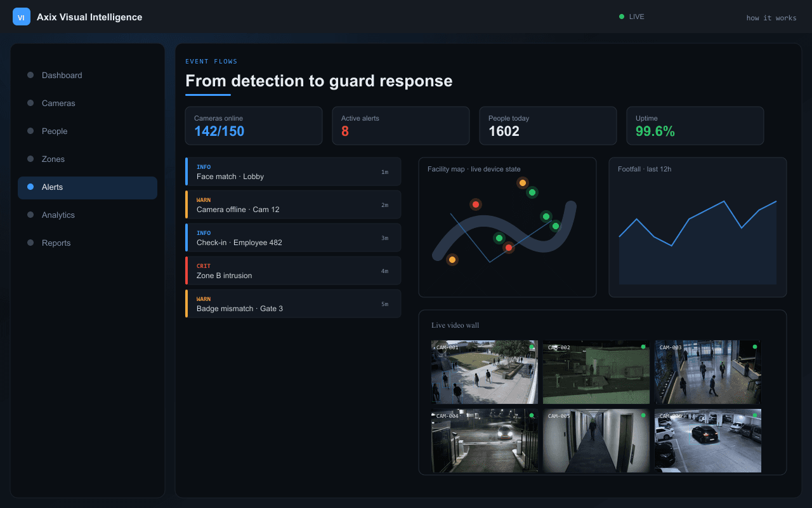Click the "Axix Visual Intelligence" title text
812x508 pixels.
pyautogui.click(x=89, y=17)
